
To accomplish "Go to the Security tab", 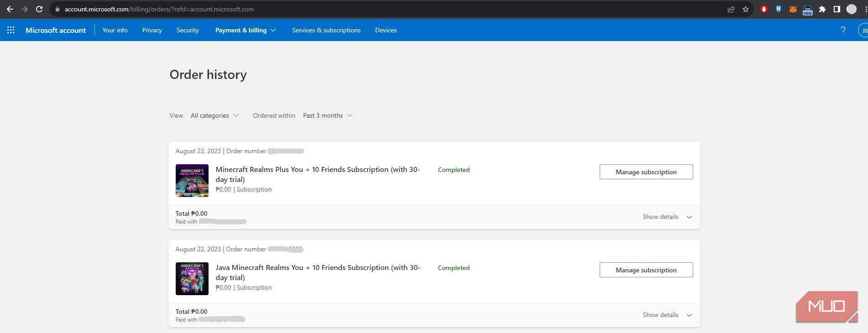I will pyautogui.click(x=188, y=30).
